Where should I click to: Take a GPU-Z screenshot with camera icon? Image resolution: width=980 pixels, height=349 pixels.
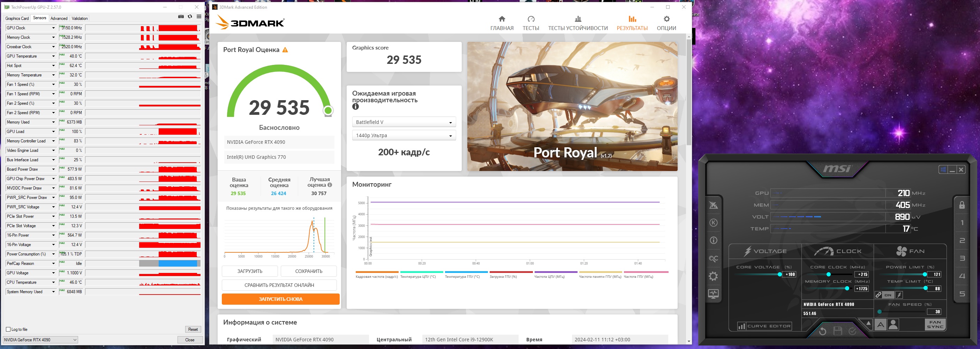pyautogui.click(x=181, y=17)
